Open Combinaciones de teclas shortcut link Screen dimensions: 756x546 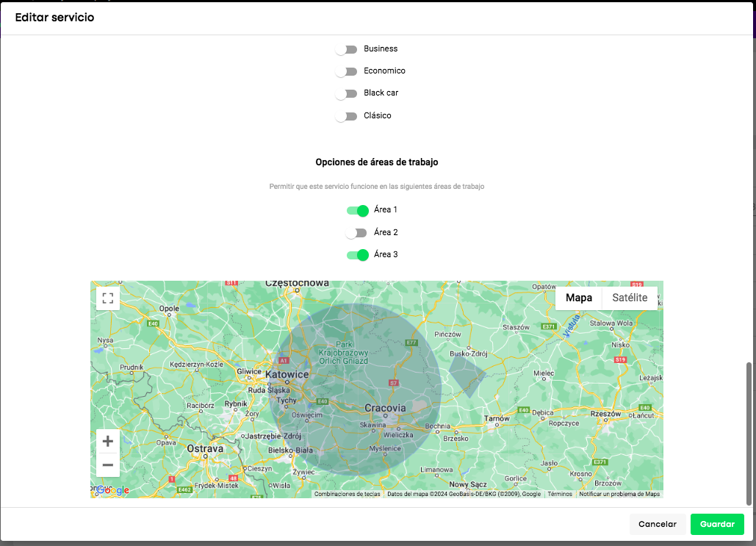[x=347, y=494]
